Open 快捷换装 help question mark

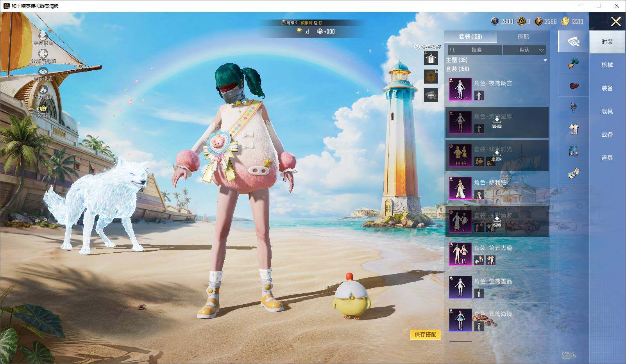417,47
